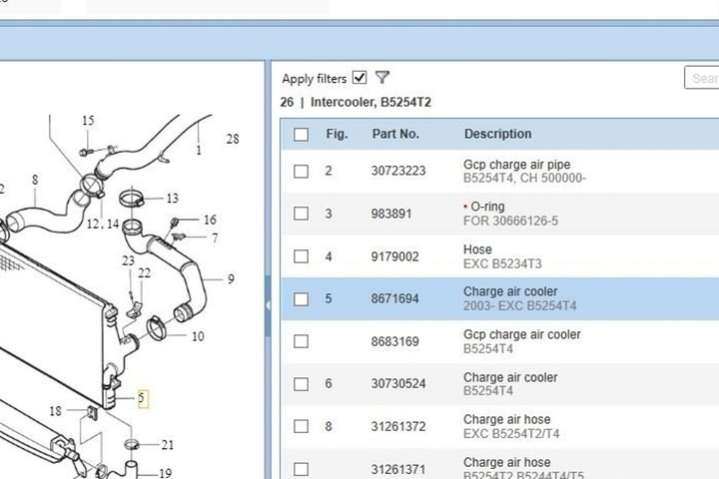719x479 pixels.
Task: Select callout 28 in the diagram
Action: pyautogui.click(x=232, y=139)
